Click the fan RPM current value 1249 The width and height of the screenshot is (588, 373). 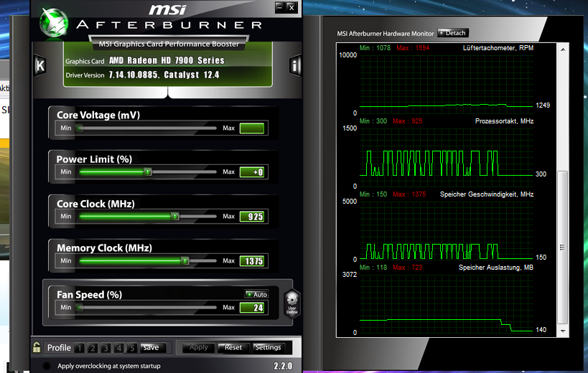543,105
